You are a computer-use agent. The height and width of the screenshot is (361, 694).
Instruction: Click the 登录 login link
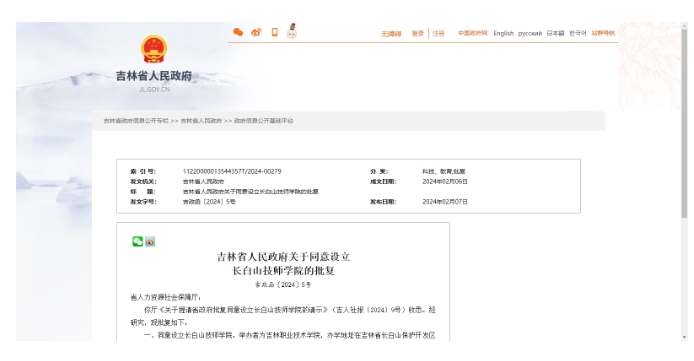pos(417,33)
